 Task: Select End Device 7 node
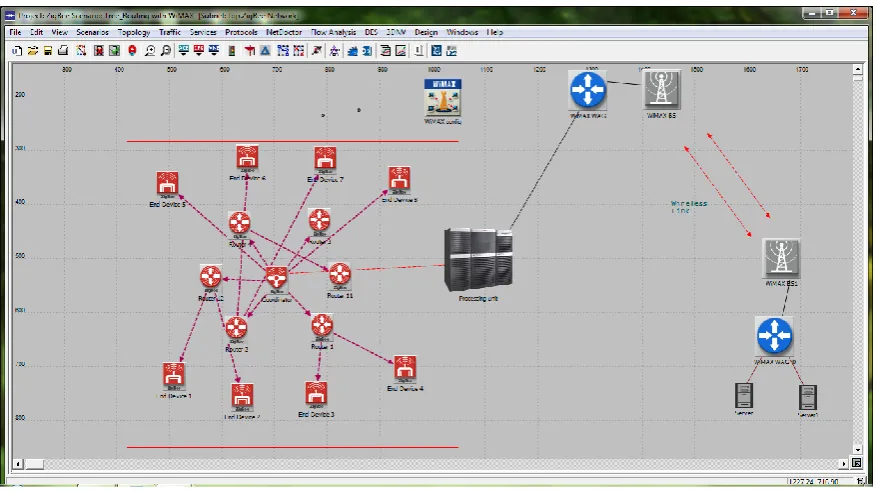pyautogui.click(x=325, y=160)
